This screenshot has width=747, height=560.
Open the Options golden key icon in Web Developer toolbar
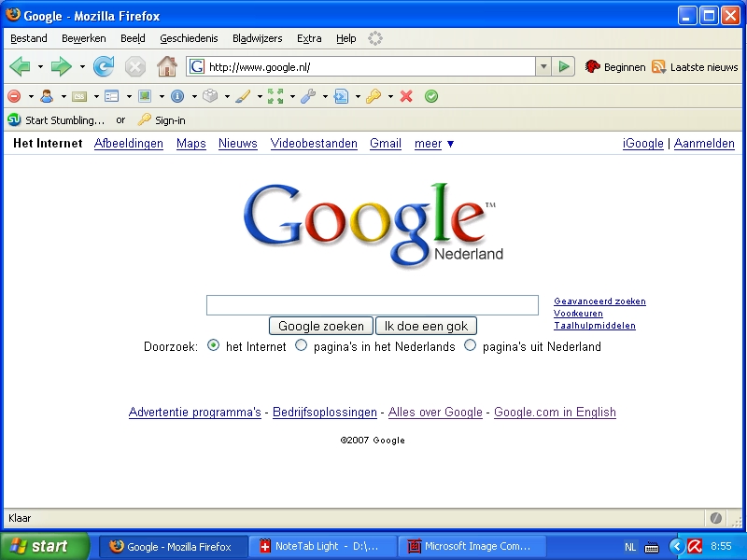tap(373, 96)
